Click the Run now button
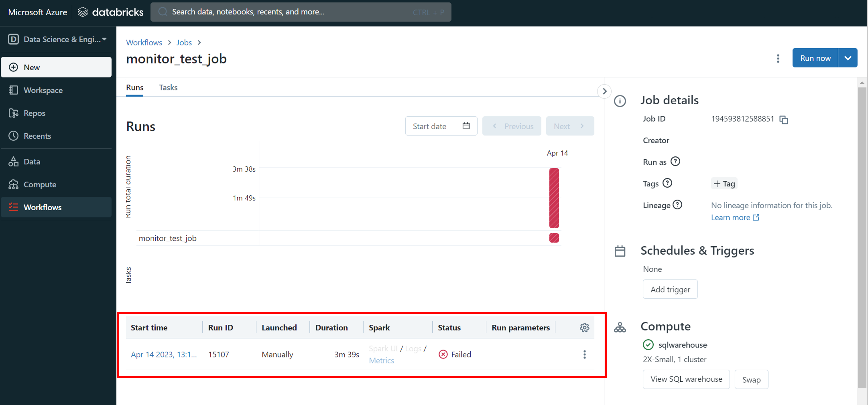The height and width of the screenshot is (405, 868). pos(815,58)
